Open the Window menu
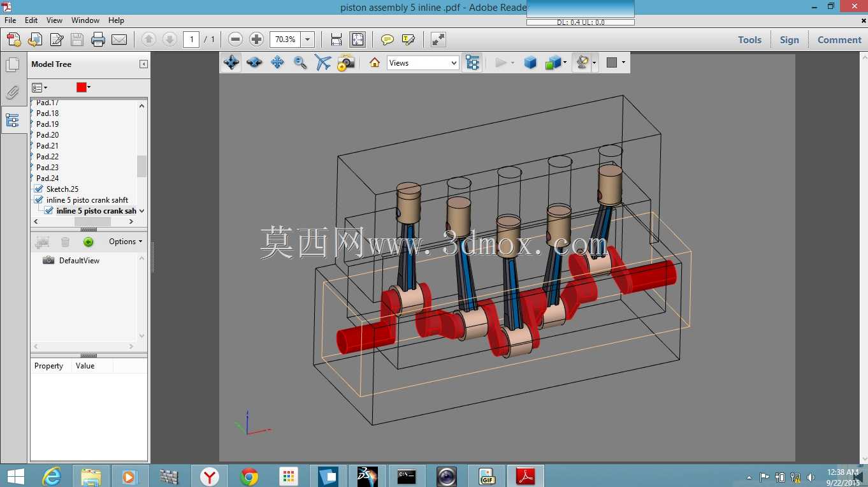Viewport: 868px width, 487px height. pos(85,20)
